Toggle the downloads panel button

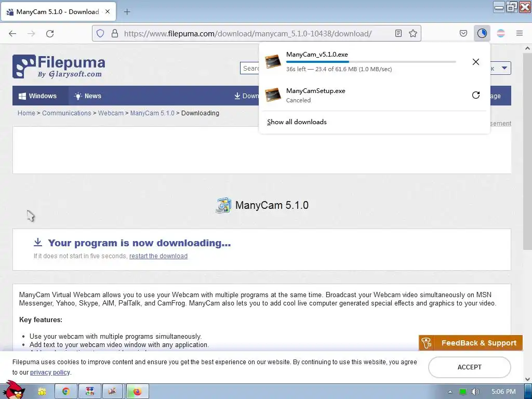coord(482,33)
